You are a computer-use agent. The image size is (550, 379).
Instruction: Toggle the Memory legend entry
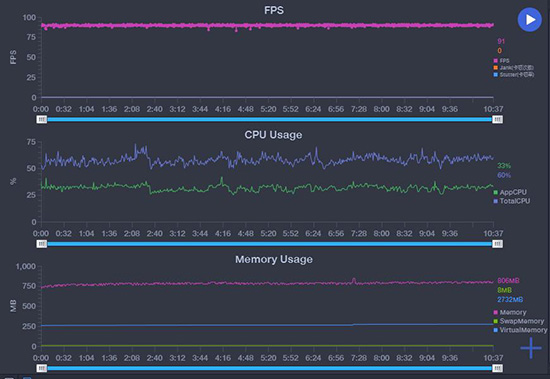coord(510,312)
